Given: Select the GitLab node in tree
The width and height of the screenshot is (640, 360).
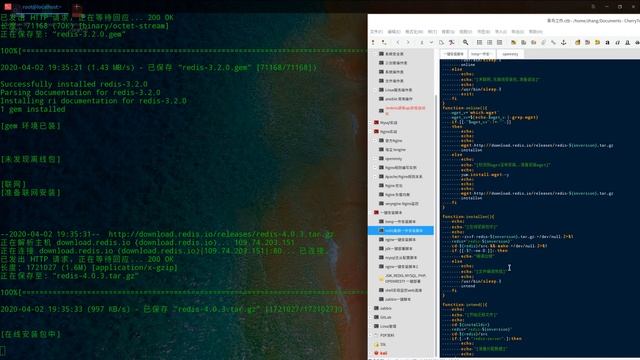Looking at the screenshot, I should pyautogui.click(x=386, y=317).
